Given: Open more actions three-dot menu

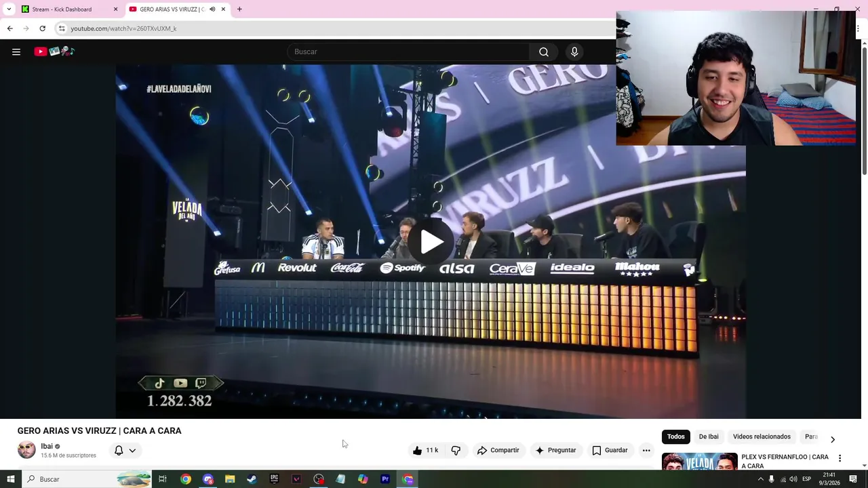Looking at the screenshot, I should click(x=646, y=450).
